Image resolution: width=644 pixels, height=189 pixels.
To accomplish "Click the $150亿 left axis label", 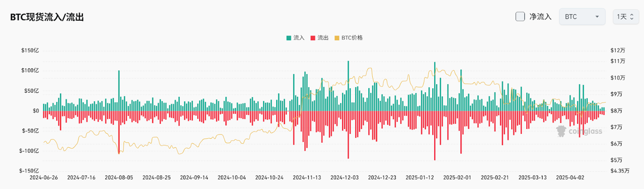I will (x=30, y=50).
